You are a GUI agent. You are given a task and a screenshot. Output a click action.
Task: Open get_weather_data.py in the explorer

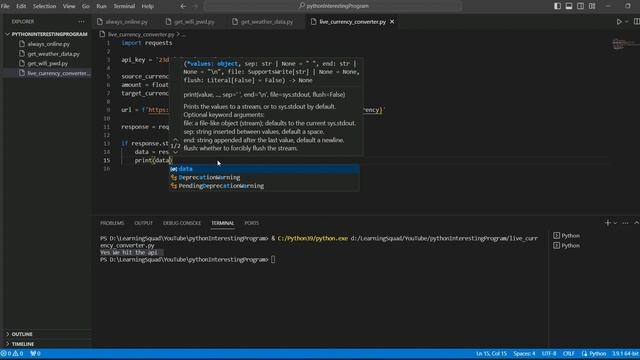pyautogui.click(x=53, y=54)
